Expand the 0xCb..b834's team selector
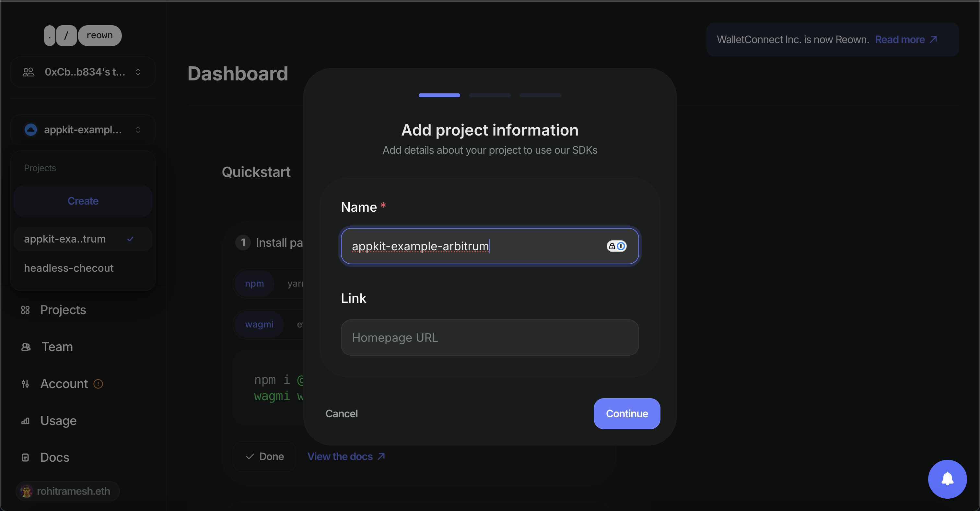The width and height of the screenshot is (980, 511). pyautogui.click(x=83, y=72)
